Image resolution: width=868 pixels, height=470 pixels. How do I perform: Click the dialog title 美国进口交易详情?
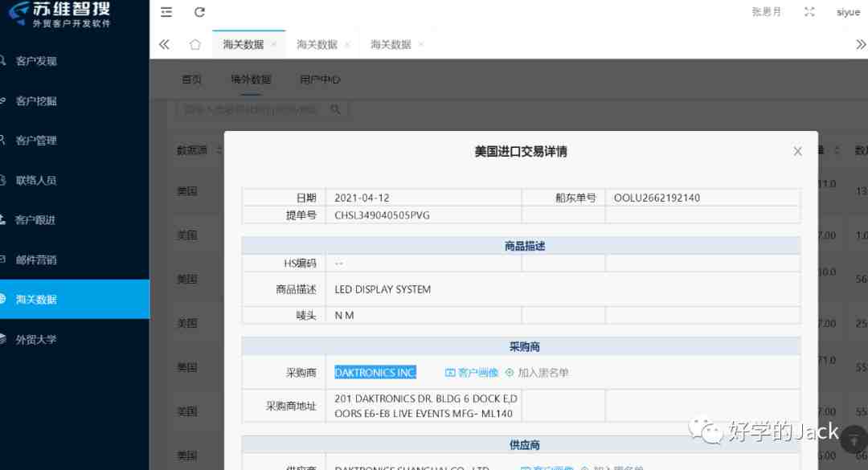tap(521, 152)
